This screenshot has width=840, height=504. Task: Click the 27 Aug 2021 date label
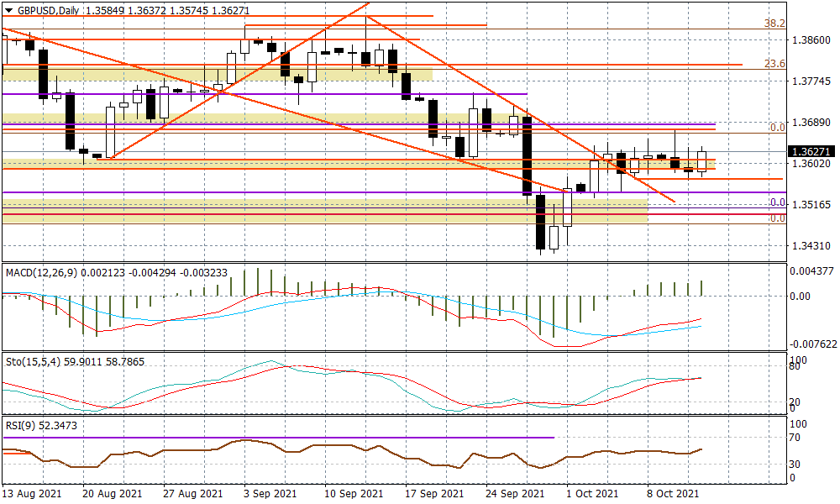(x=193, y=493)
